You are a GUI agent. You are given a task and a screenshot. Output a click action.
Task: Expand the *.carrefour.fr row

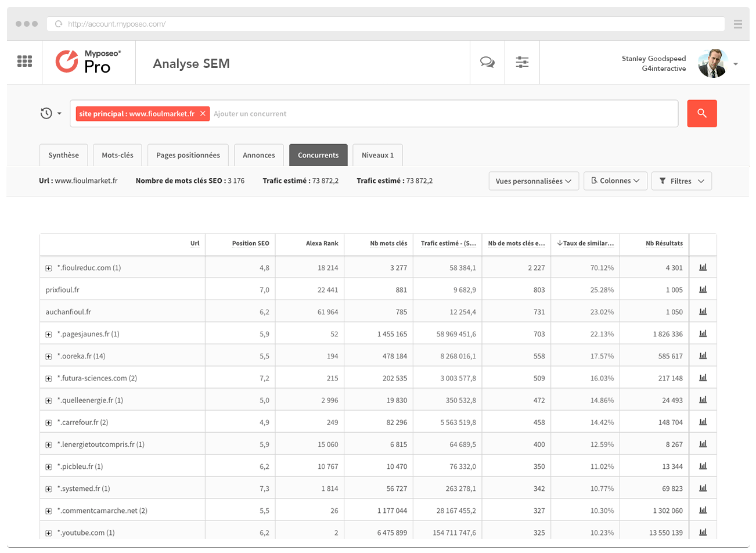(x=49, y=423)
